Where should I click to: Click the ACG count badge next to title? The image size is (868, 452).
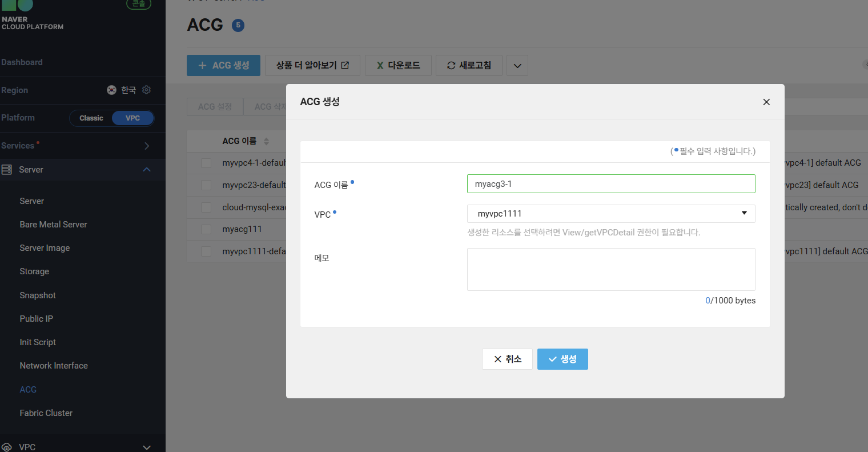point(238,25)
